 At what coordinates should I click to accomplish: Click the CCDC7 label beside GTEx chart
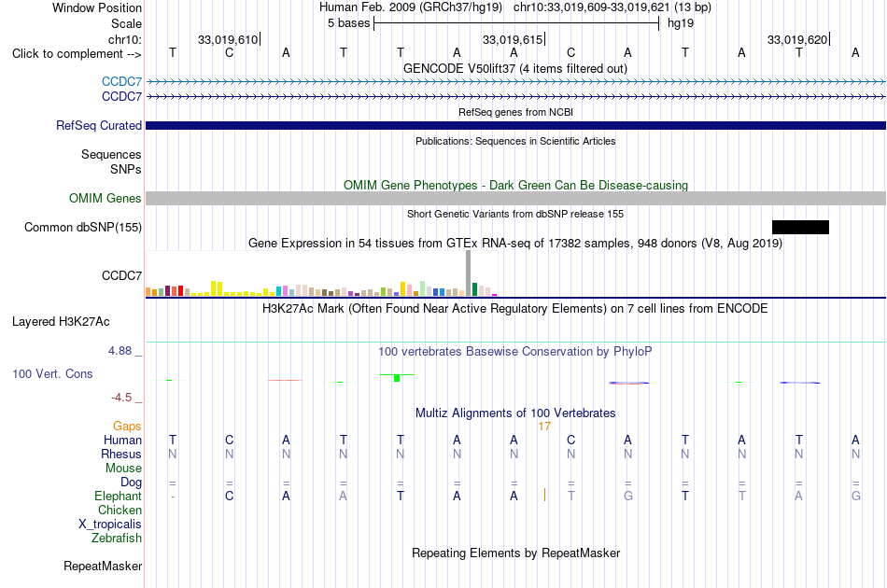tap(121, 276)
